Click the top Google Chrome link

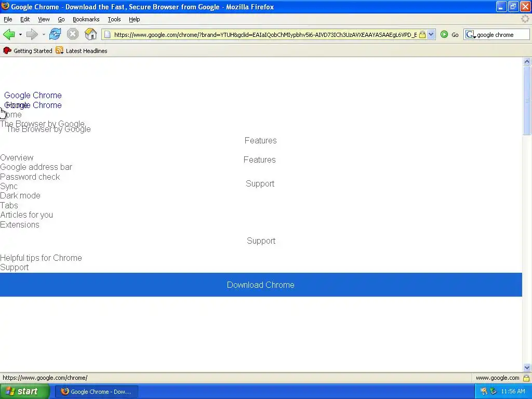[x=33, y=96]
